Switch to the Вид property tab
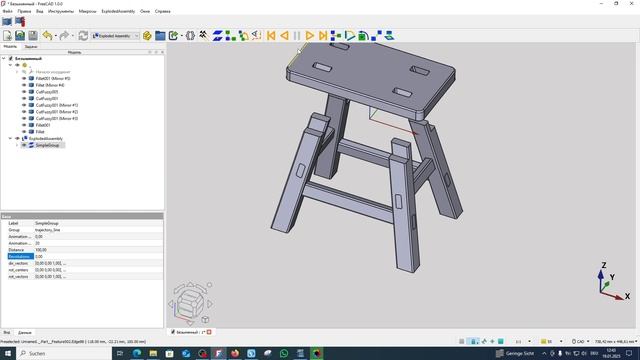640x360 pixels. pos(7,333)
